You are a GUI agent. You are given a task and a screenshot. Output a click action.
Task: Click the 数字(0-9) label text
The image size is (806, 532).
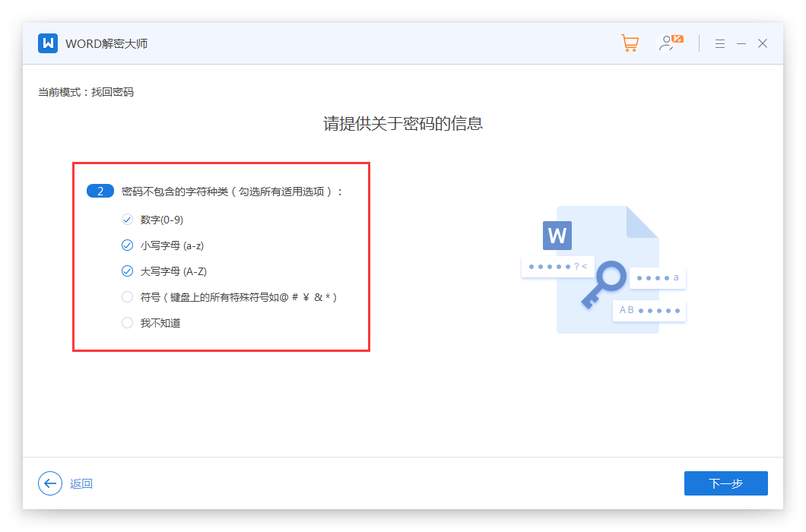[x=162, y=220]
